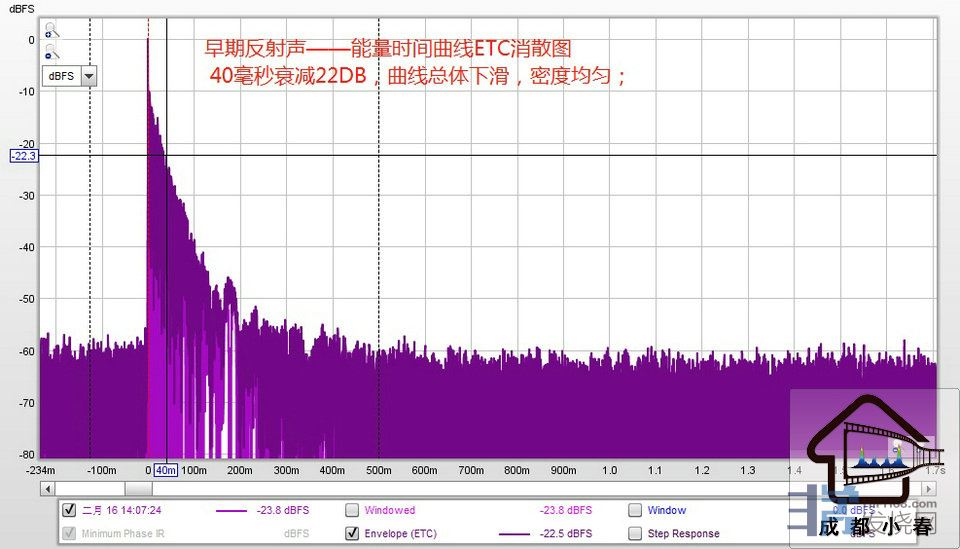Enable the Window trace checkbox
This screenshot has height=549, width=960.
[x=635, y=510]
